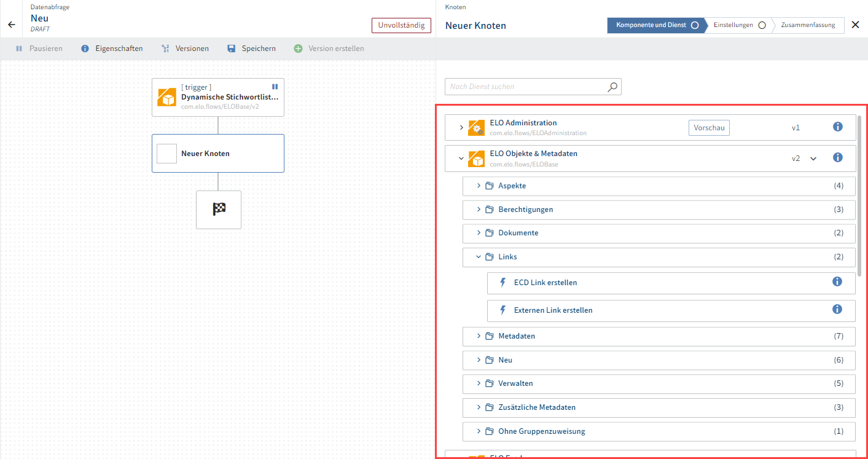This screenshot has width=868, height=459.
Task: Select the Neuer Knoten node card
Action: [x=218, y=153]
